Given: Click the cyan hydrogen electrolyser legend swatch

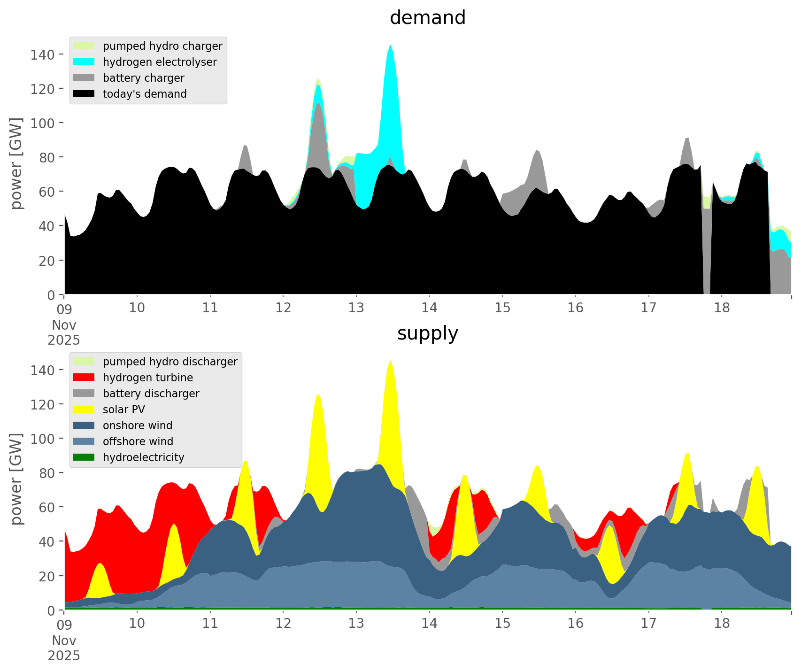Looking at the screenshot, I should (x=84, y=62).
